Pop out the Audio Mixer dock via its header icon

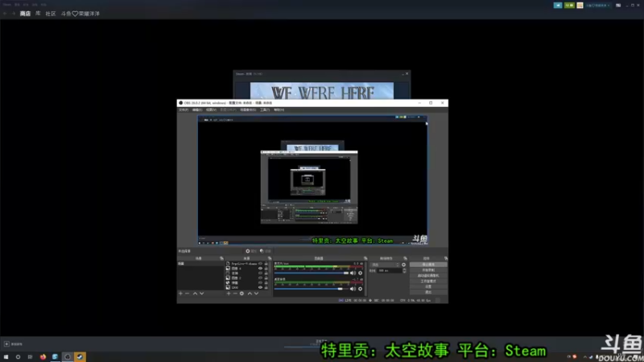point(365,258)
